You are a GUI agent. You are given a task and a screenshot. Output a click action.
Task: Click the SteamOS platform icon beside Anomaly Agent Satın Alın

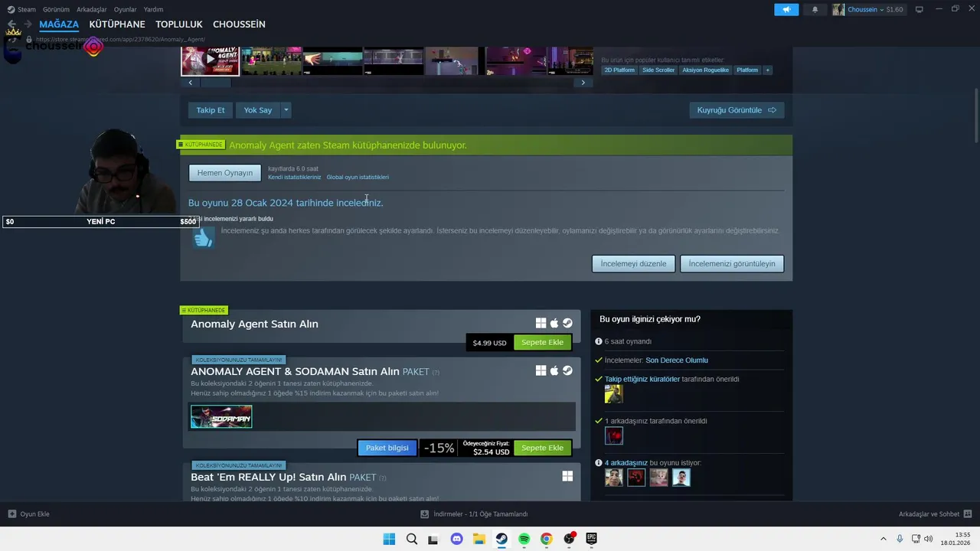pyautogui.click(x=567, y=324)
